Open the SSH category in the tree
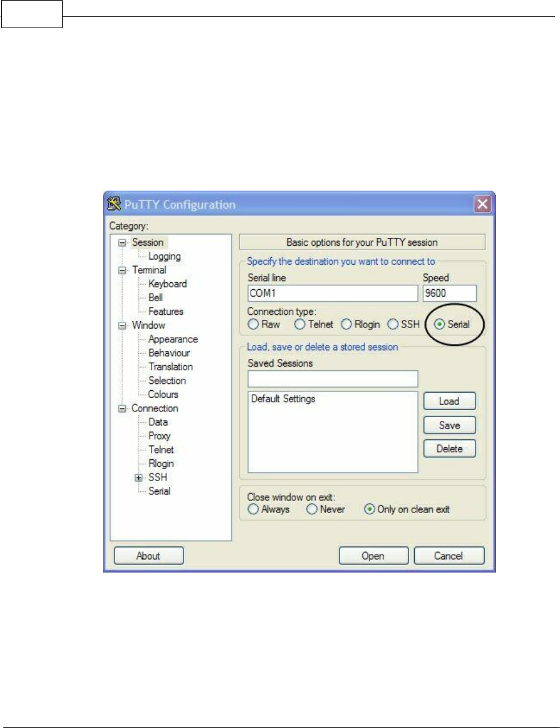The height and width of the screenshot is (728, 560). click(158, 477)
